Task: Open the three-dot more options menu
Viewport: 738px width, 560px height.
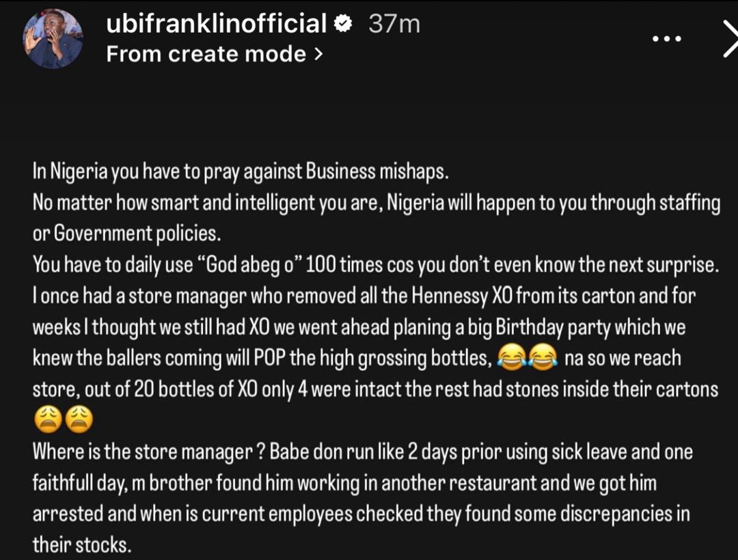Action: click(667, 39)
